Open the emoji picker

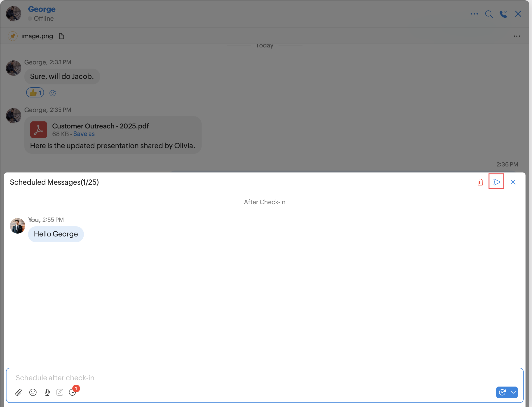click(x=33, y=392)
